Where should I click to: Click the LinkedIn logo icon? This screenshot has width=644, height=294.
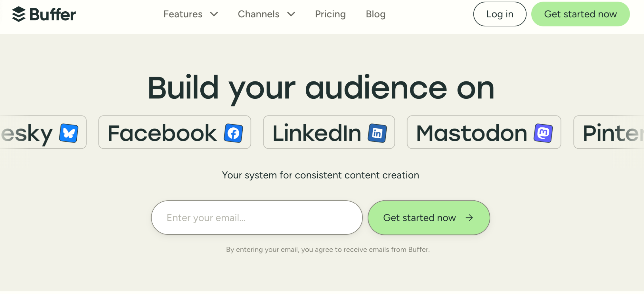377,133
